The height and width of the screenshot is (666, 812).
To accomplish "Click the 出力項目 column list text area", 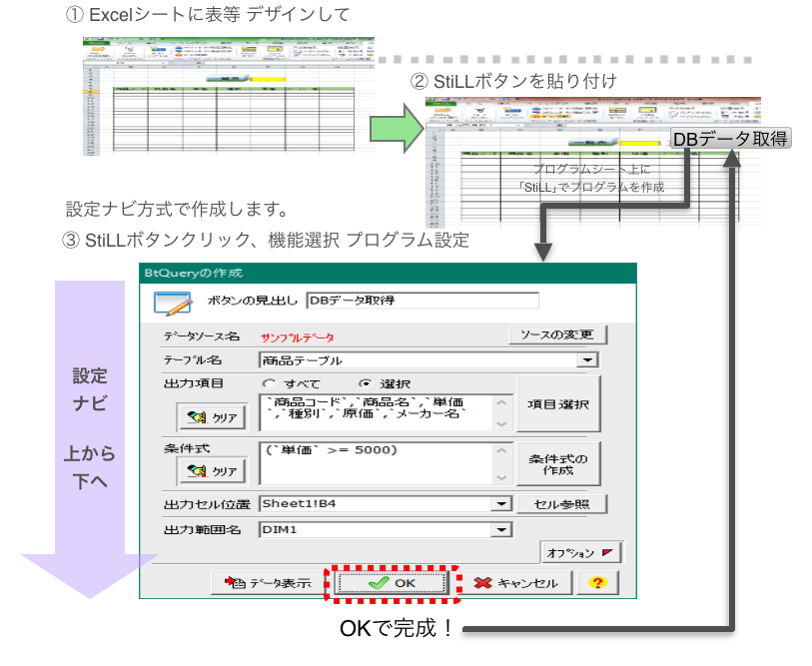I will tap(377, 412).
